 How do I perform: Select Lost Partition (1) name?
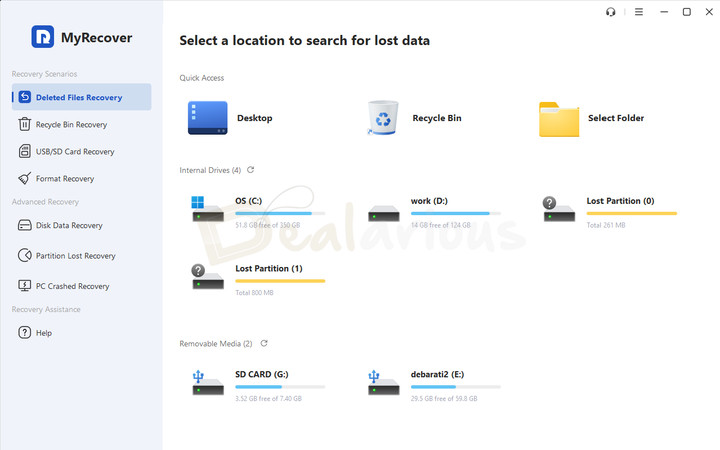point(269,268)
